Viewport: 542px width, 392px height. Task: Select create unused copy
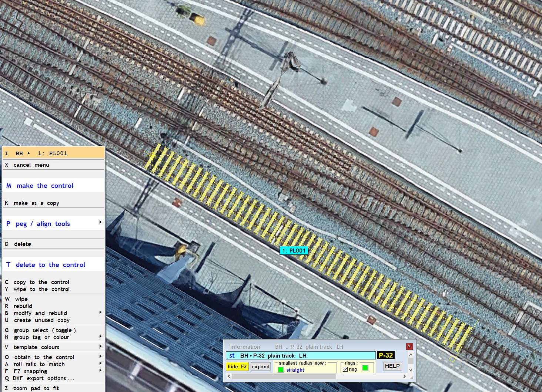tap(54, 320)
